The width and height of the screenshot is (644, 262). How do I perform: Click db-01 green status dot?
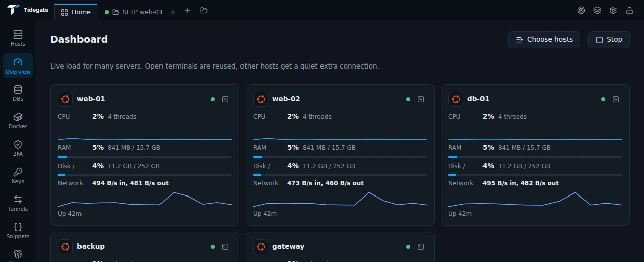[x=603, y=99]
